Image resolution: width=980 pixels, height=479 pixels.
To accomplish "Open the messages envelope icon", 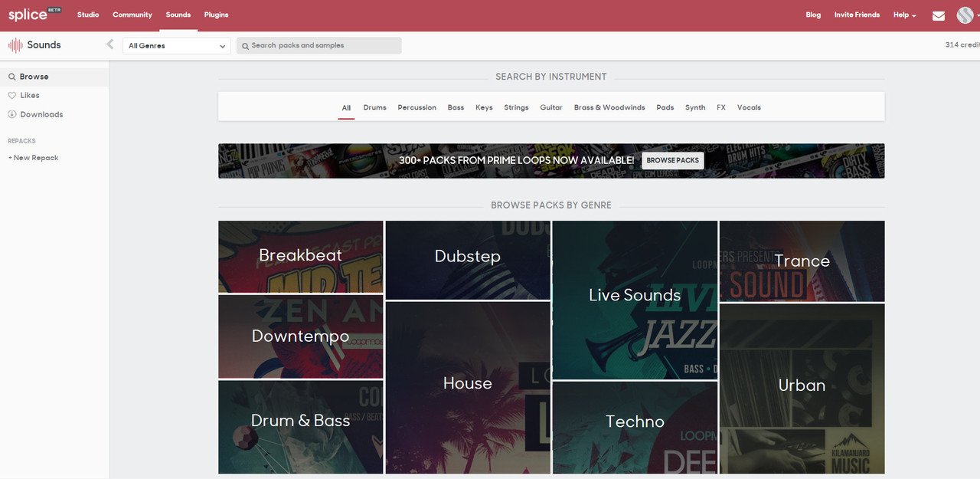I will (x=938, y=15).
